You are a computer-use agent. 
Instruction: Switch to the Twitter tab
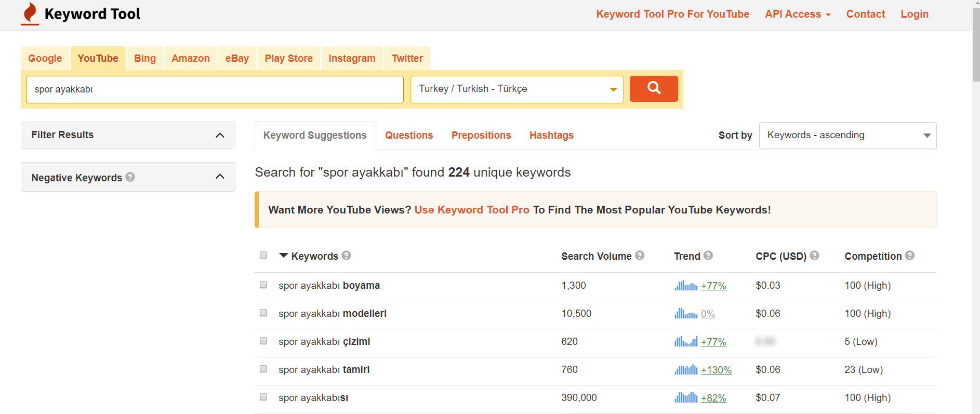pos(407,58)
